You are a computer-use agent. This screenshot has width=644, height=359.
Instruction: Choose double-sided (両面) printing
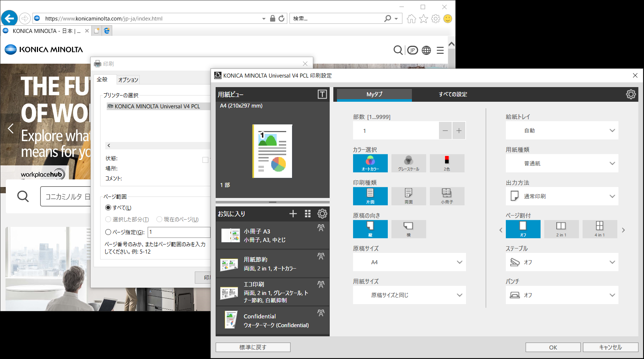point(409,196)
